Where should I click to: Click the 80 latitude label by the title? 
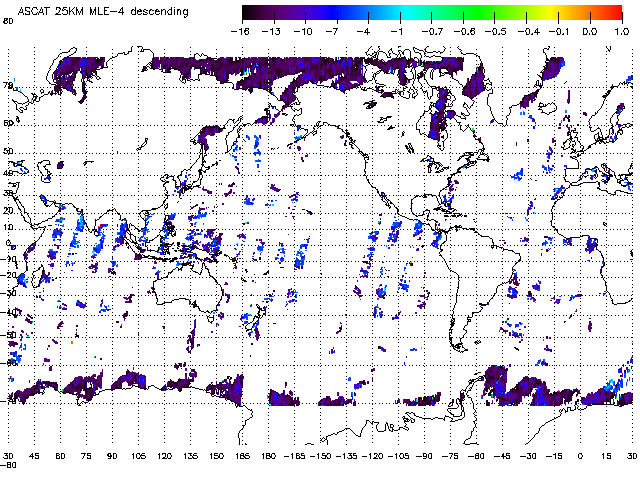point(7,21)
